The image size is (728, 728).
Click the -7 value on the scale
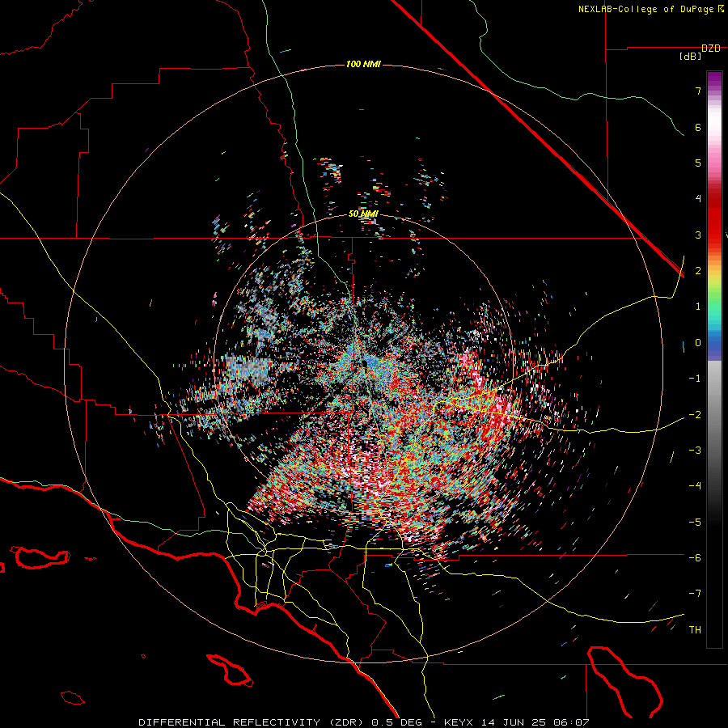pyautogui.click(x=695, y=594)
